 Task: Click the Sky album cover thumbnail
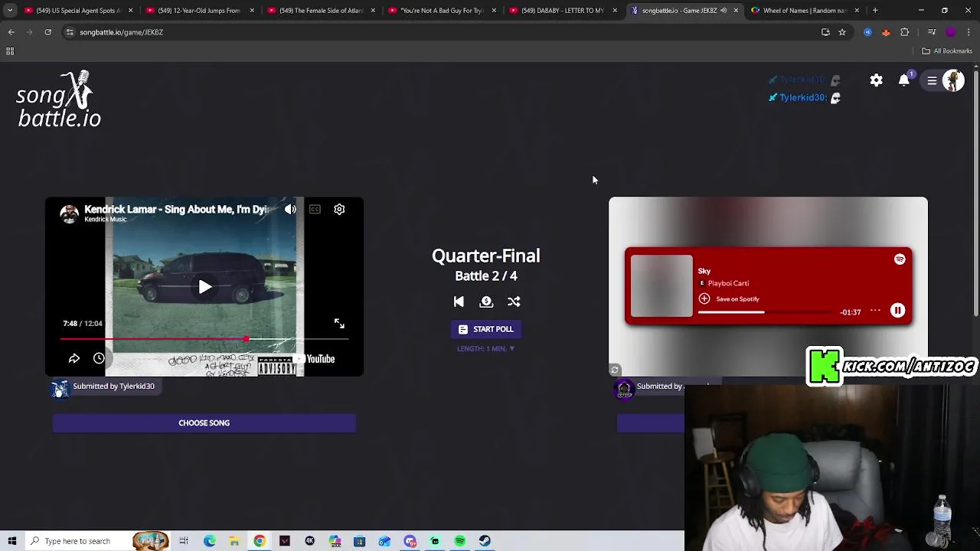coord(661,286)
